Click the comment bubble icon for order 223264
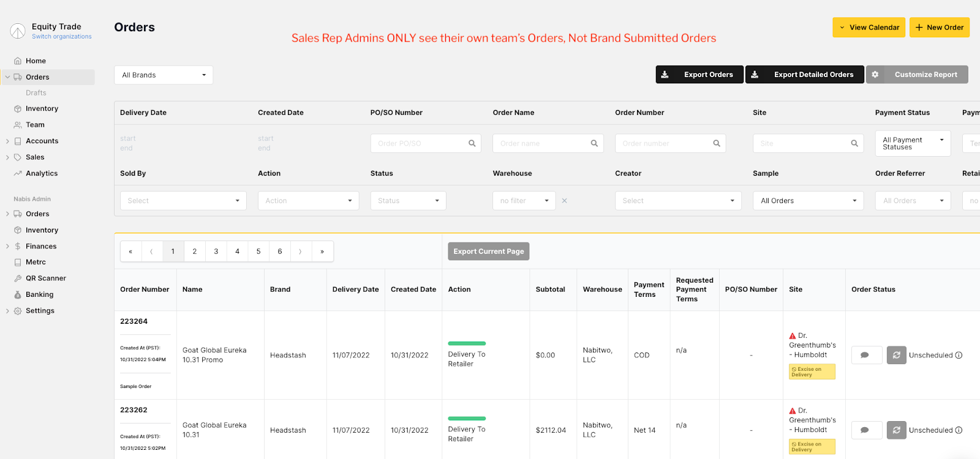The width and height of the screenshot is (980, 459). click(865, 355)
